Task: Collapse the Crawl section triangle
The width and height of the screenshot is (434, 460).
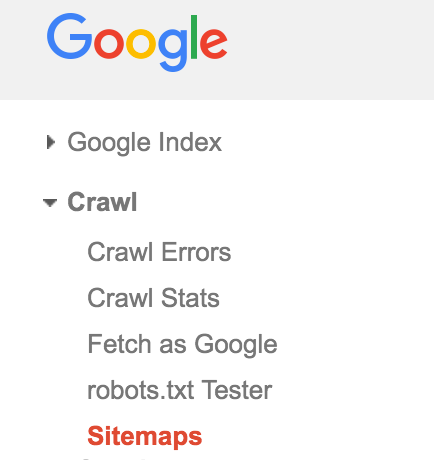Action: (x=50, y=202)
